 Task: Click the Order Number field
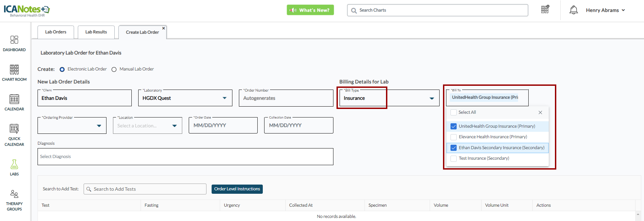pyautogui.click(x=286, y=98)
